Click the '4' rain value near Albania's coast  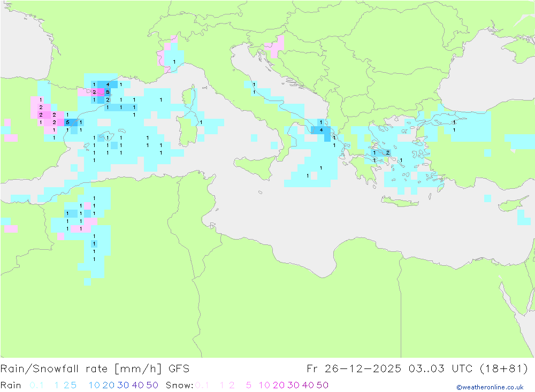[321, 130]
